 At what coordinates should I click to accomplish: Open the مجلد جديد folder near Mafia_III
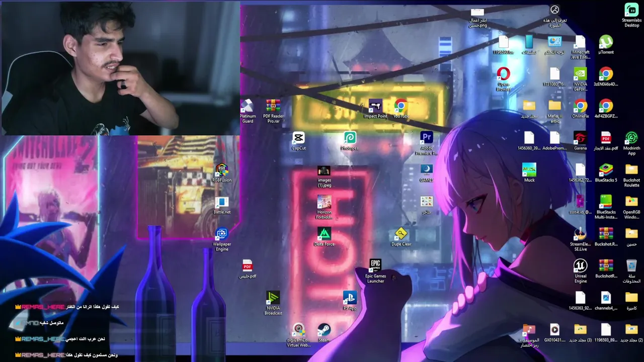click(x=529, y=109)
